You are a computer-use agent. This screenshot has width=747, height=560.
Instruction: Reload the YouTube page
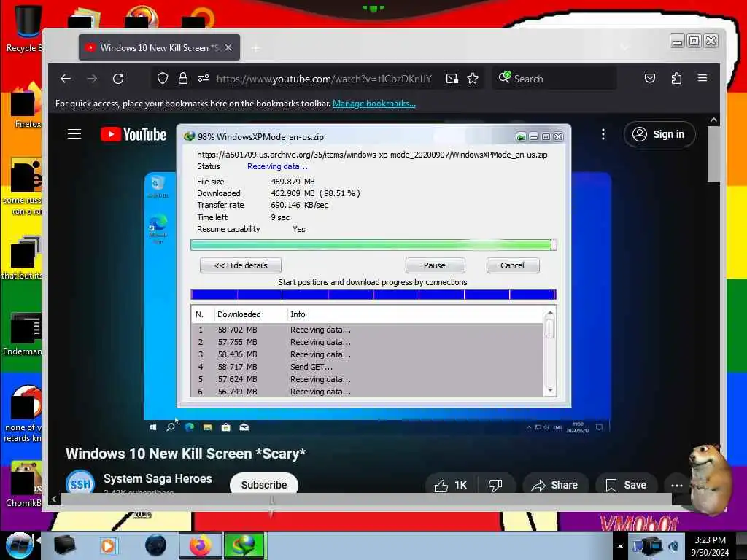118,79
